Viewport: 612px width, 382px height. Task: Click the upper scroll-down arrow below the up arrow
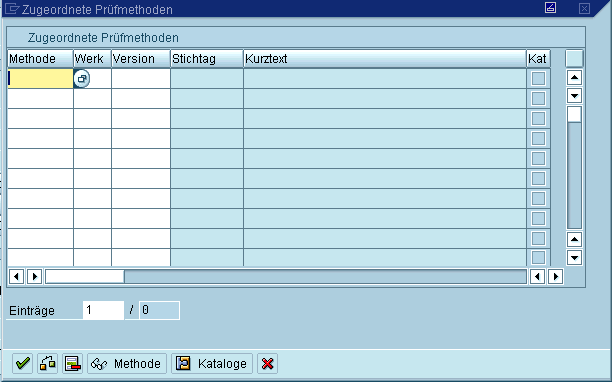(574, 96)
